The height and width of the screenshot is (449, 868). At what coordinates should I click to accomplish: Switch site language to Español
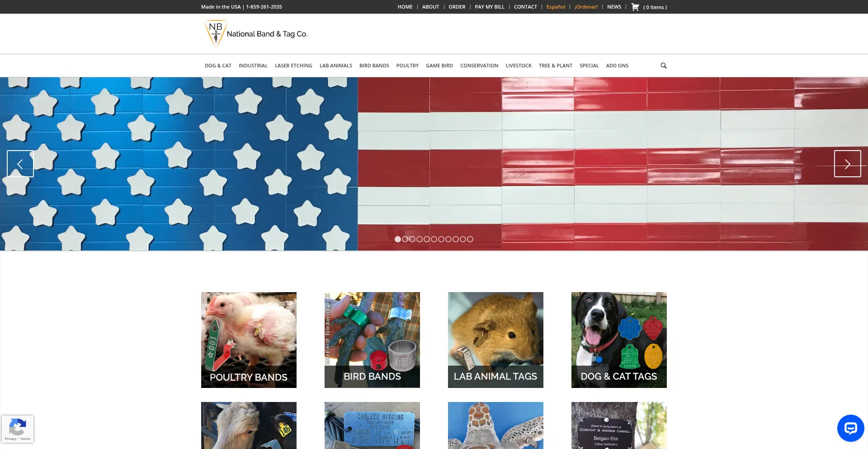coord(556,7)
